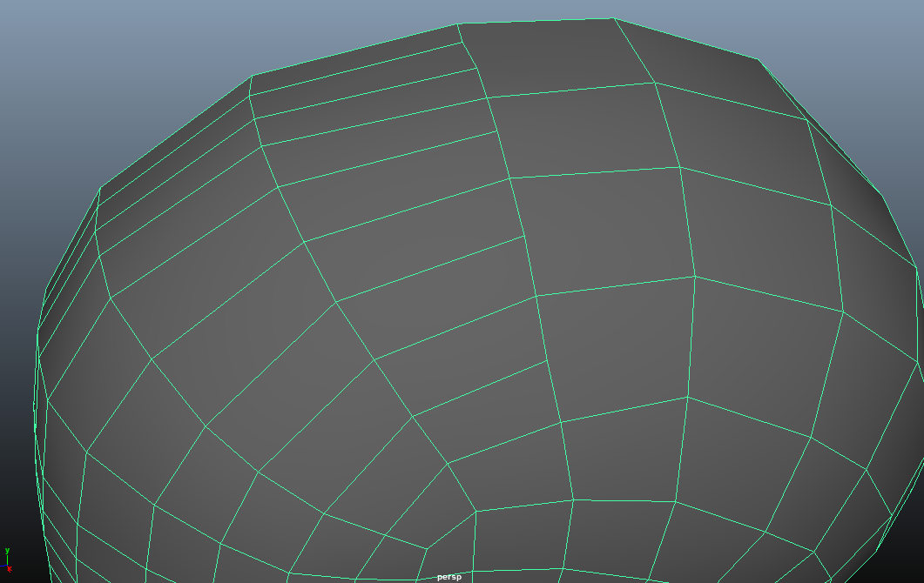
Task: Select the silhouette edge right of the highest vertex
Action: (x=685, y=38)
